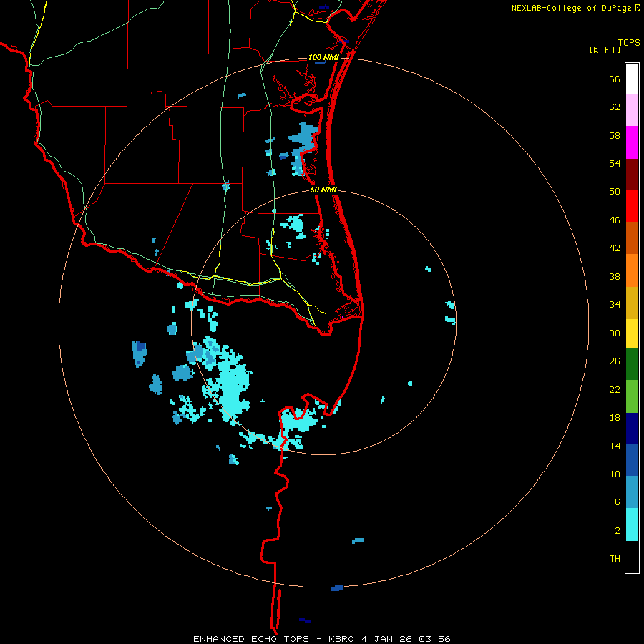The width and height of the screenshot is (644, 644).
Task: Select the light green legend swatch
Action: tap(632, 396)
